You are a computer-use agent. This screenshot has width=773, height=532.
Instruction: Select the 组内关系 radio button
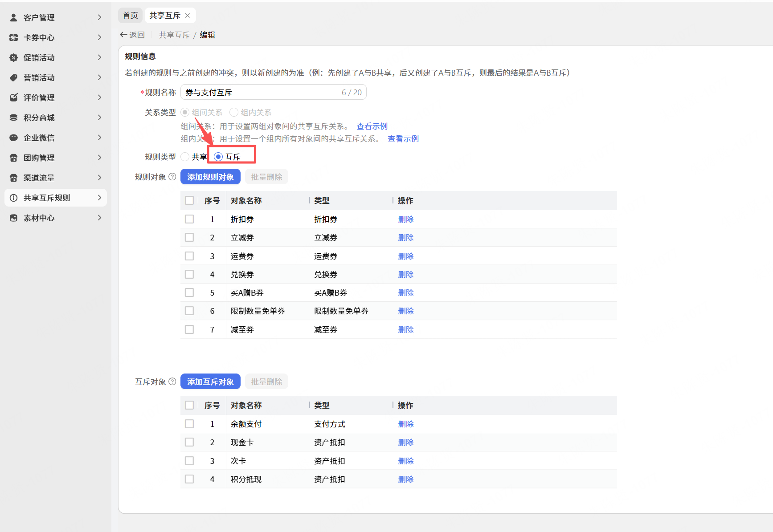click(234, 112)
